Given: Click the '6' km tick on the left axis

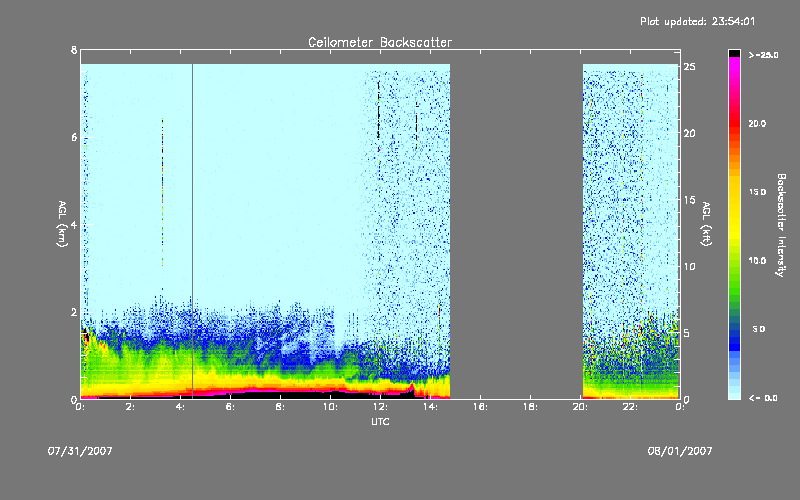Looking at the screenshot, I should (74, 138).
